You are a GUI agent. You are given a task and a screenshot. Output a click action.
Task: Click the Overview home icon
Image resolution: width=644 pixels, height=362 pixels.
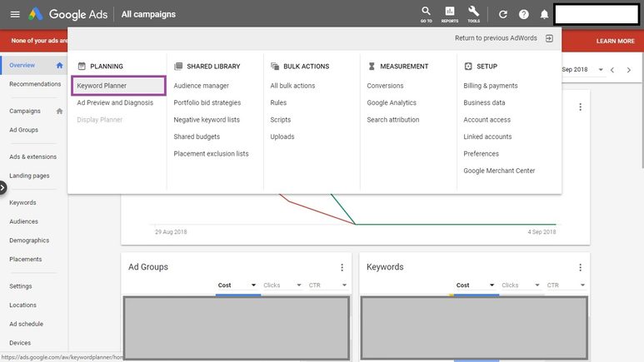click(59, 65)
